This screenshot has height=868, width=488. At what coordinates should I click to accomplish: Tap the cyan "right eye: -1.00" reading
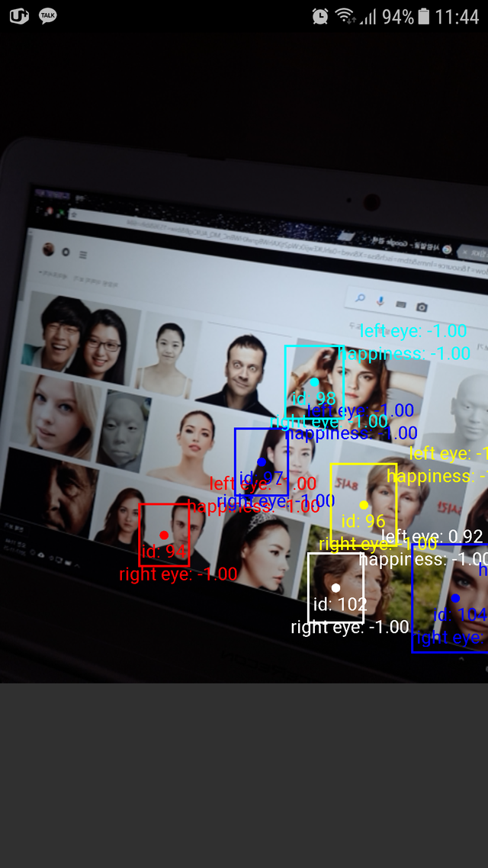pyautogui.click(x=329, y=422)
